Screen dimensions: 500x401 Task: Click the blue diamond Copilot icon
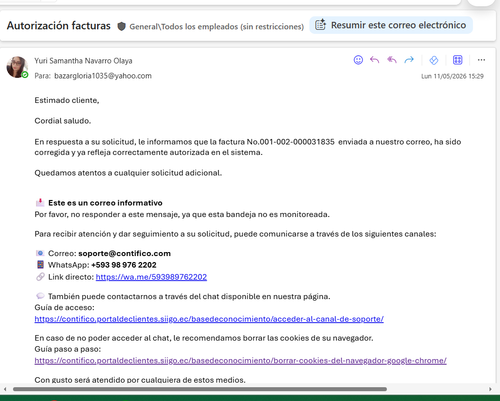[434, 60]
